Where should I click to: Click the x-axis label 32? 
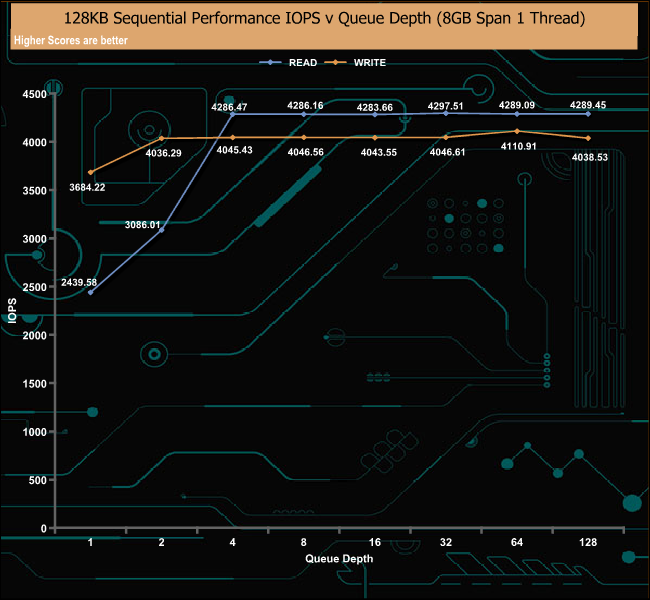pos(446,542)
